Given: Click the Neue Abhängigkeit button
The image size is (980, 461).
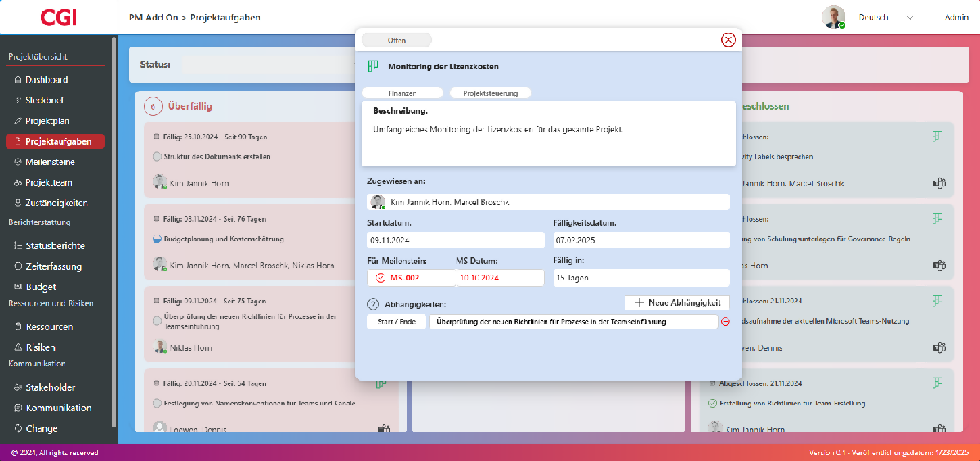Looking at the screenshot, I should pyautogui.click(x=676, y=302).
